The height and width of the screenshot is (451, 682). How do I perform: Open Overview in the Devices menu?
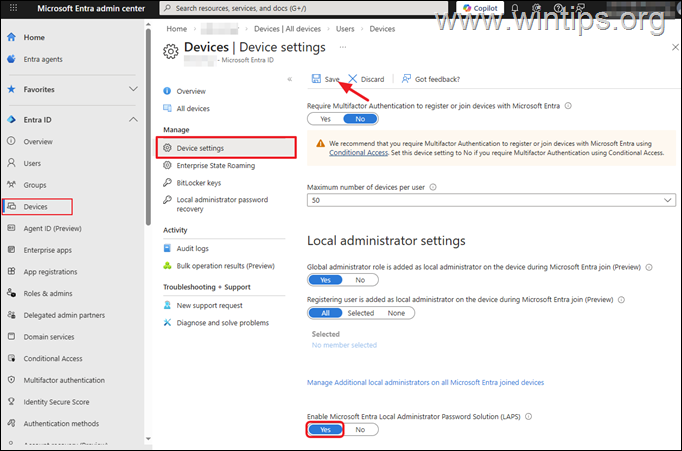point(191,91)
